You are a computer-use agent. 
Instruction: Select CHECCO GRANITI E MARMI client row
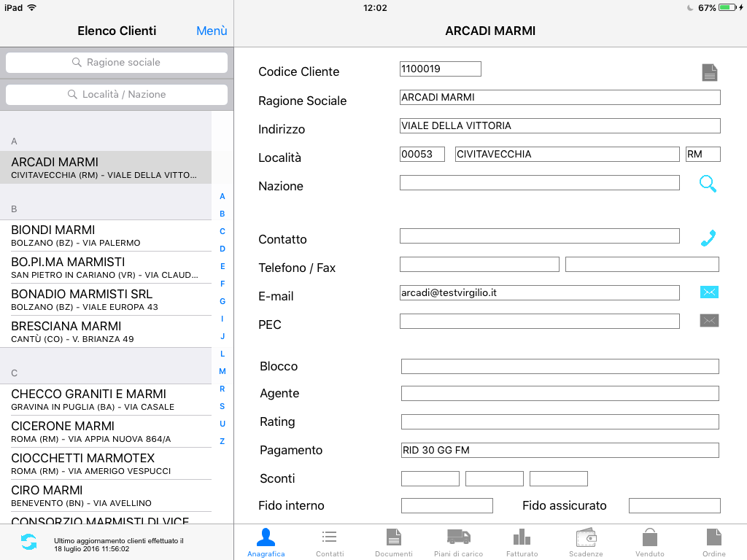(106, 400)
